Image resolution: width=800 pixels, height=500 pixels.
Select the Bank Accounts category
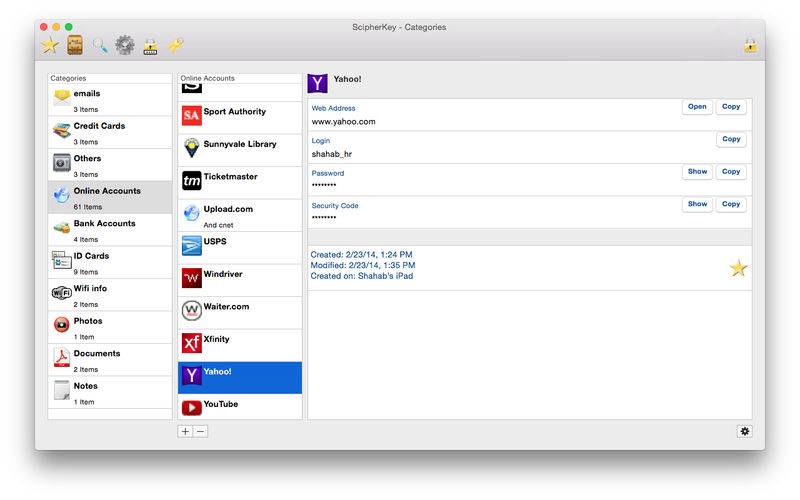click(110, 230)
